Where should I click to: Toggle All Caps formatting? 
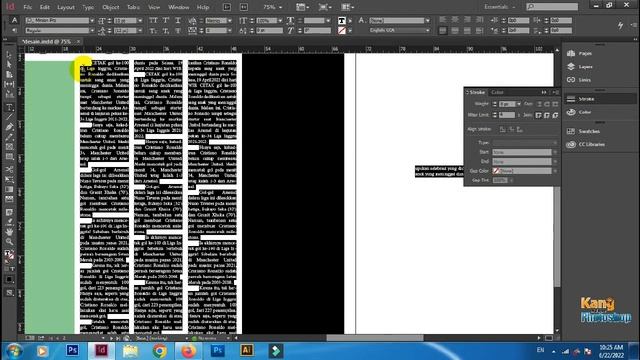153,20
